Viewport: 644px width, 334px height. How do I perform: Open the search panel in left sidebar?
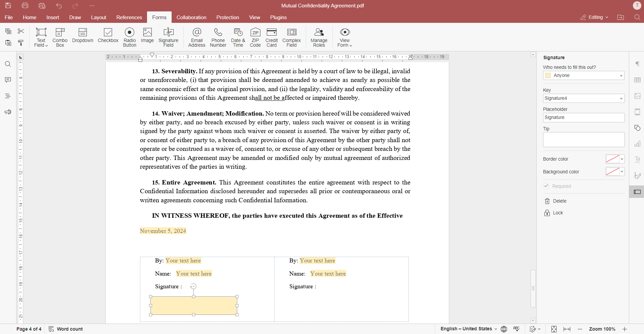8,64
